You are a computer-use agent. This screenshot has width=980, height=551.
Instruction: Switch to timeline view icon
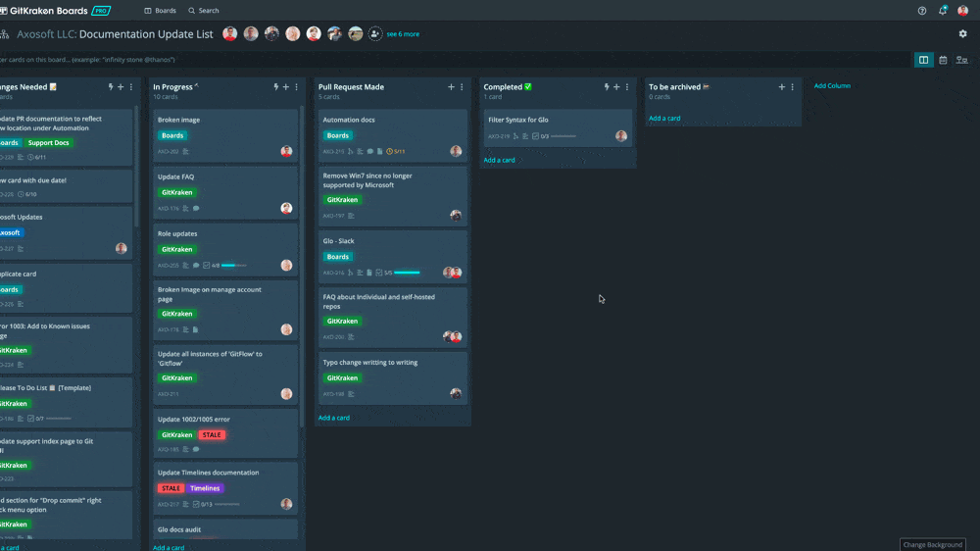tap(962, 60)
